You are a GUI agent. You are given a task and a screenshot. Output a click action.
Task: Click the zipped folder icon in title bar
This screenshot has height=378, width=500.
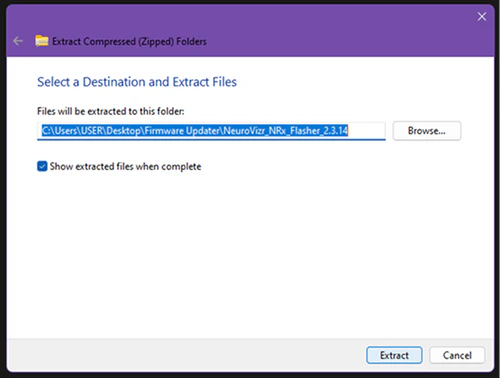pyautogui.click(x=42, y=41)
